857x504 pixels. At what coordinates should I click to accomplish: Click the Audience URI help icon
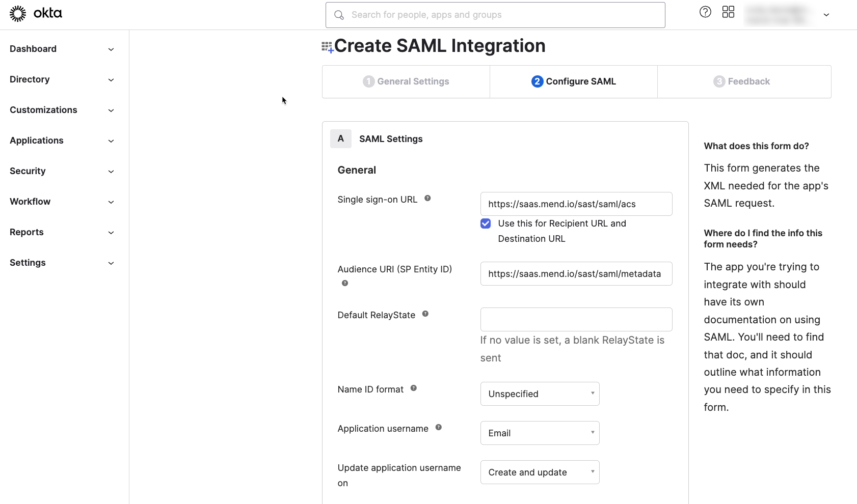(345, 283)
